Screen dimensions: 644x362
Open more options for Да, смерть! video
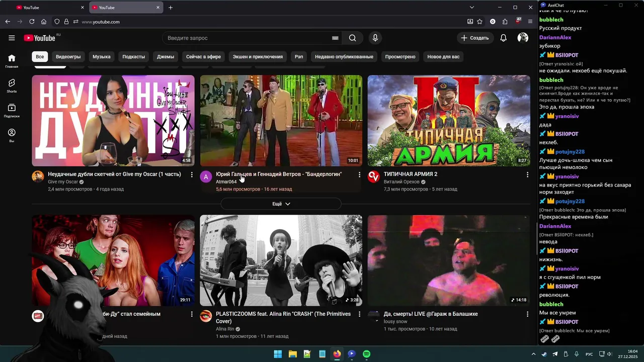527,314
